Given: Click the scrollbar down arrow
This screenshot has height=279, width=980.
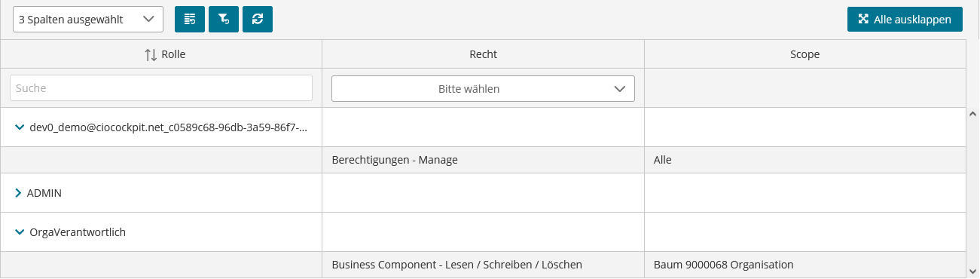Looking at the screenshot, I should point(972,271).
